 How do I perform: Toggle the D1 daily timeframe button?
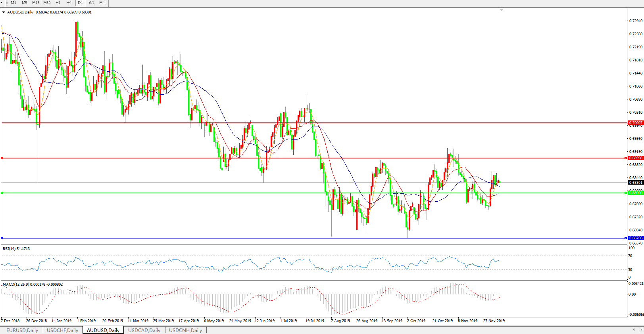coord(81,3)
